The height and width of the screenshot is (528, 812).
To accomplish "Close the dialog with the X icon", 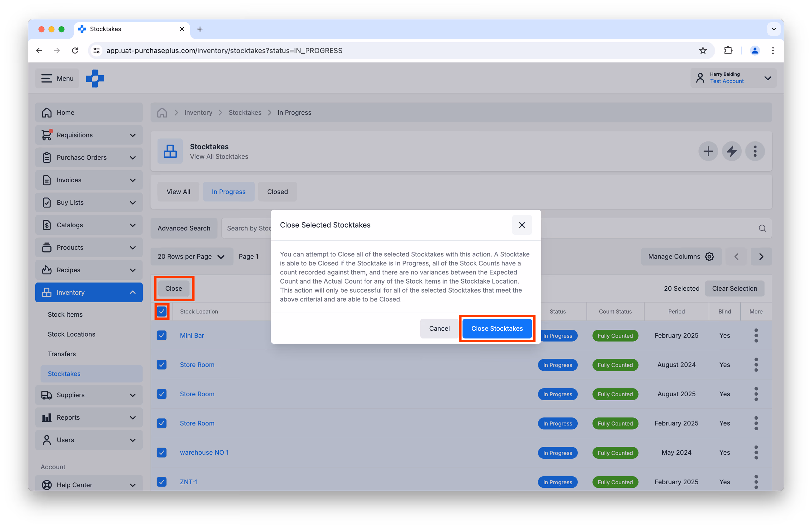I will click(522, 225).
